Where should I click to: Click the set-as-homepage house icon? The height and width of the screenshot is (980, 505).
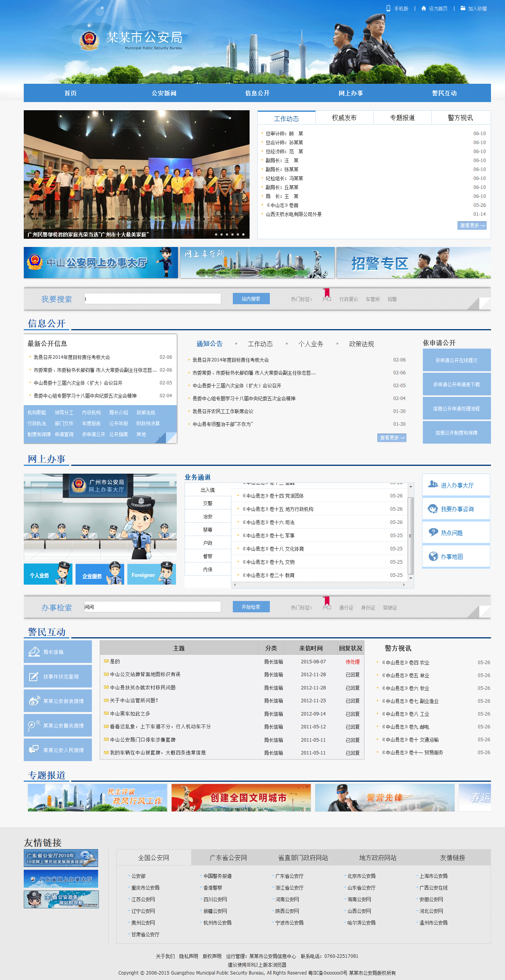click(x=424, y=8)
